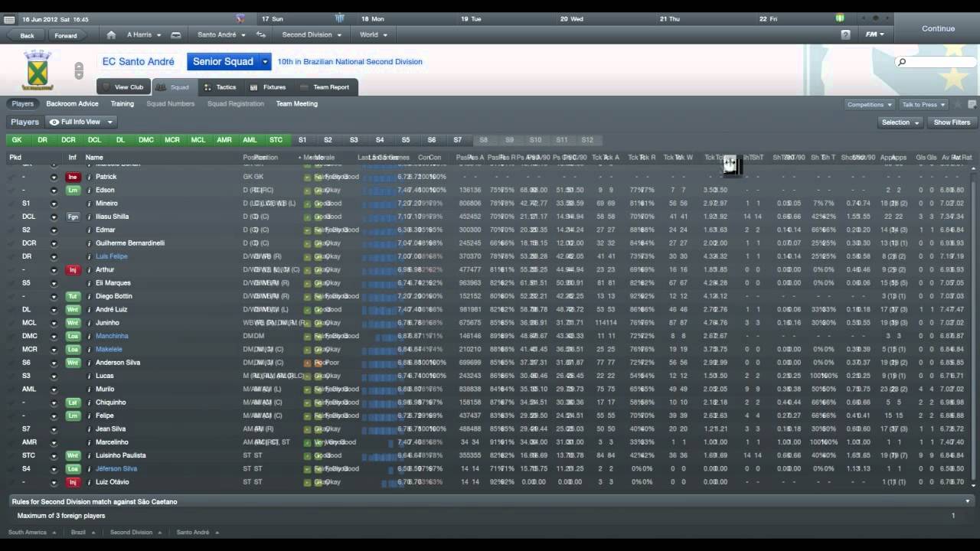
Task: Click the transfers arrows icon
Action: (x=261, y=34)
